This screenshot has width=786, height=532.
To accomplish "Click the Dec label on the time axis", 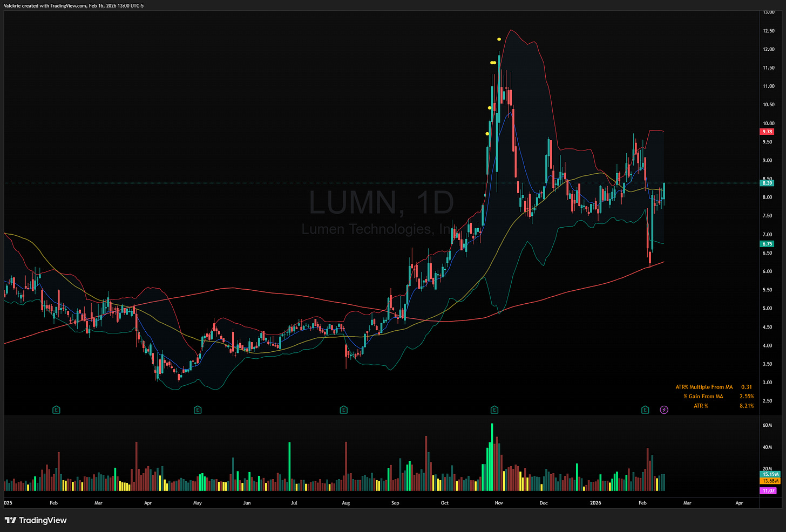I will [x=543, y=503].
